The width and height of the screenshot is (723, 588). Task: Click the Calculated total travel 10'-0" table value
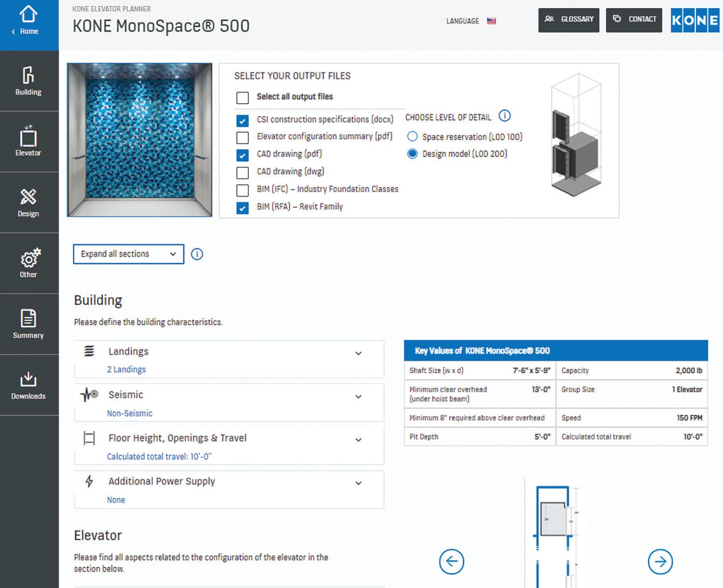[x=693, y=437]
